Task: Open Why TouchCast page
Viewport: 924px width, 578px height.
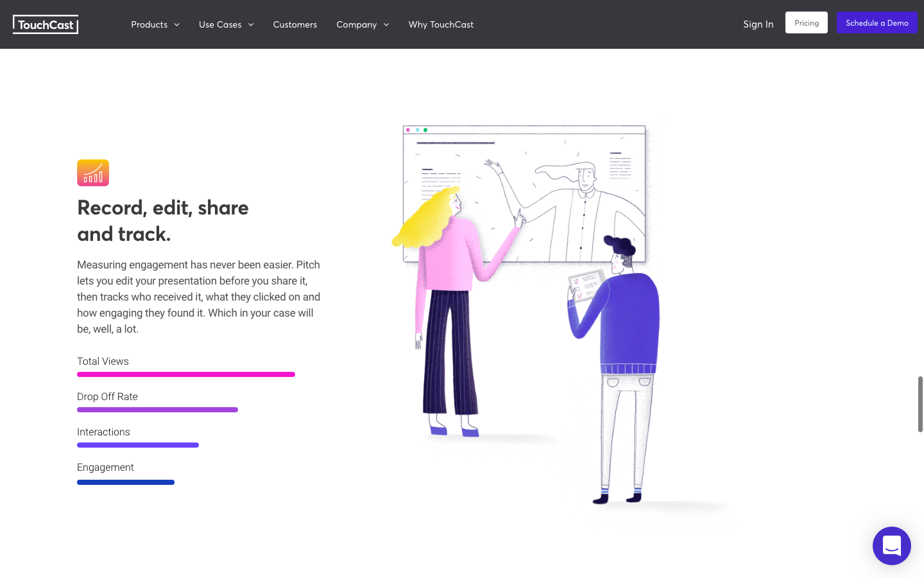Action: [441, 24]
